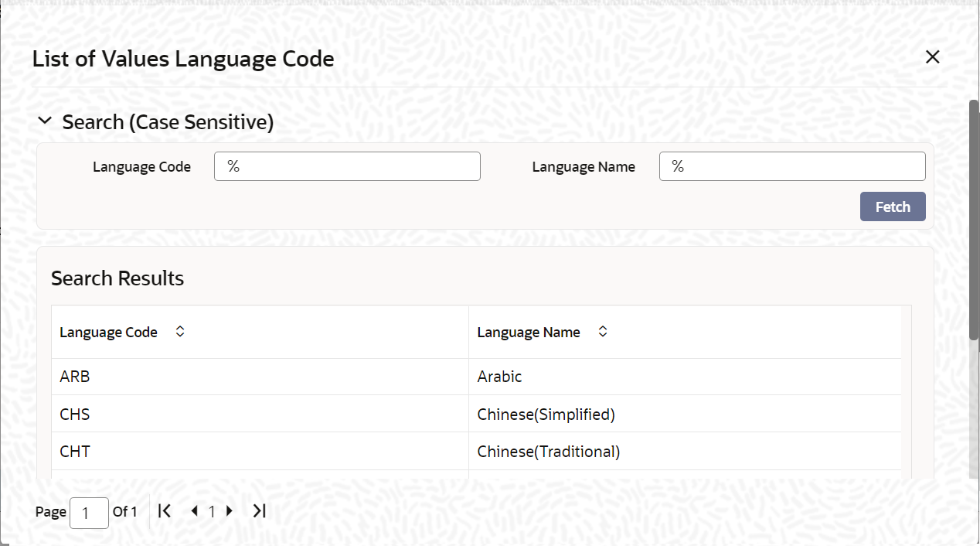Sort the Language Name column

602,331
